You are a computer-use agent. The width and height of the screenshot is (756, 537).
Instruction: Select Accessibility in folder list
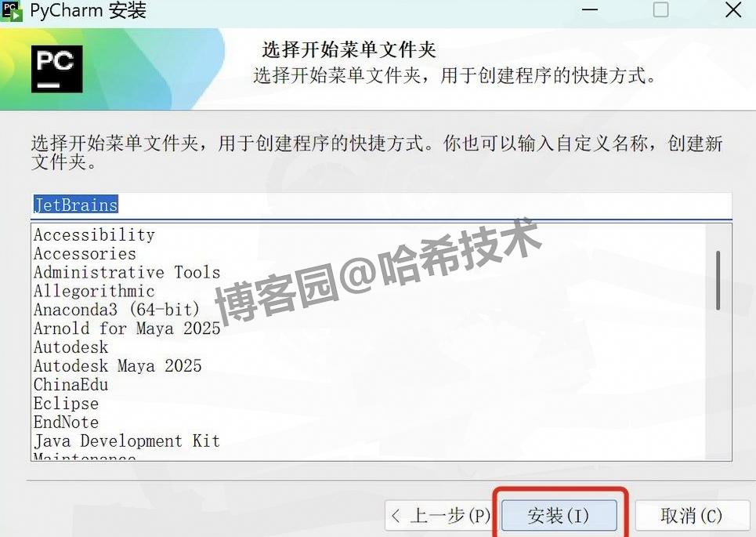pos(95,235)
